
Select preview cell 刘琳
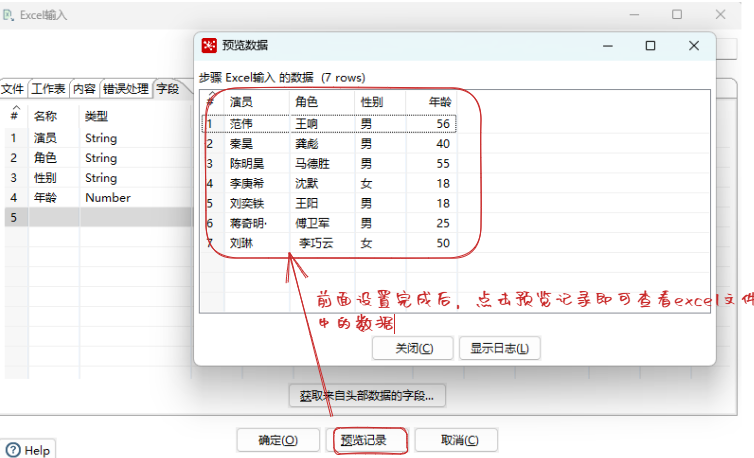(241, 243)
